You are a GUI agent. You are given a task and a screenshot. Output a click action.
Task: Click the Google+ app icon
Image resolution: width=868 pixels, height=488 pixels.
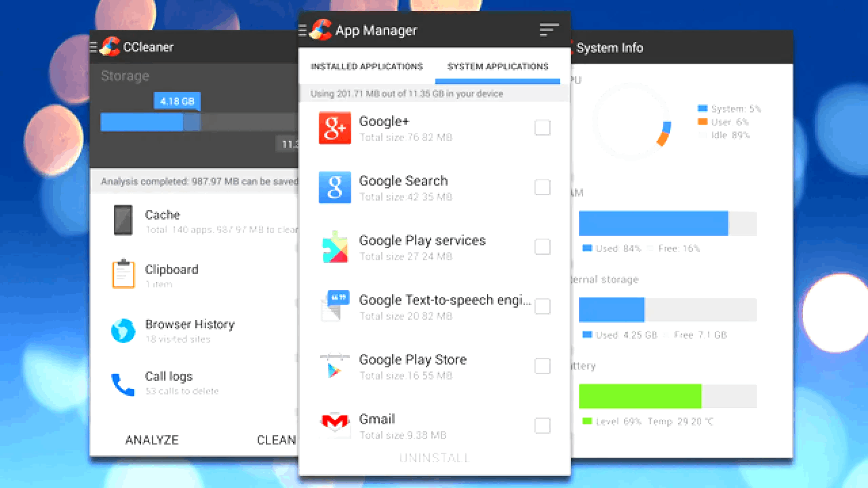coord(335,128)
